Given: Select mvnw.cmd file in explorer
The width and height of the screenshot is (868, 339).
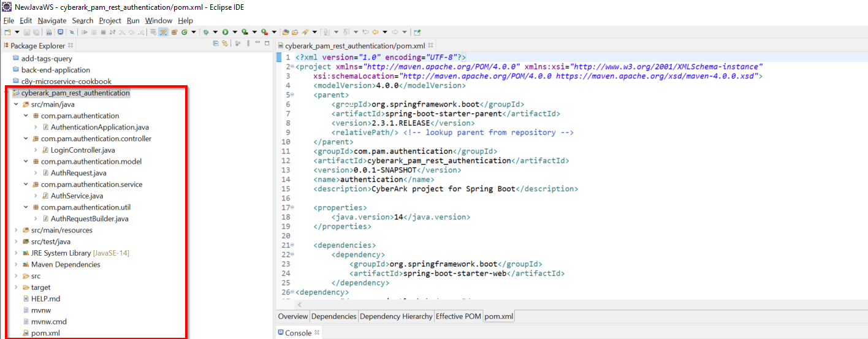Looking at the screenshot, I should pos(49,322).
